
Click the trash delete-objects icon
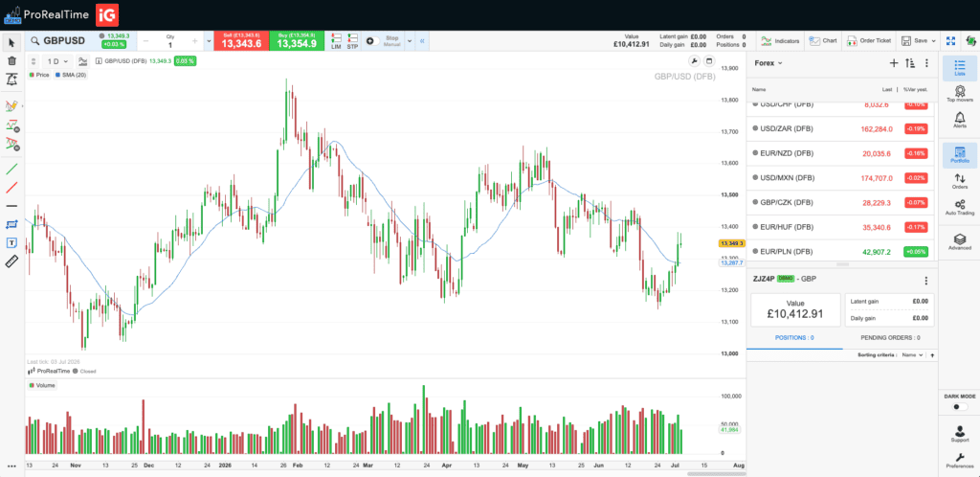(11, 60)
